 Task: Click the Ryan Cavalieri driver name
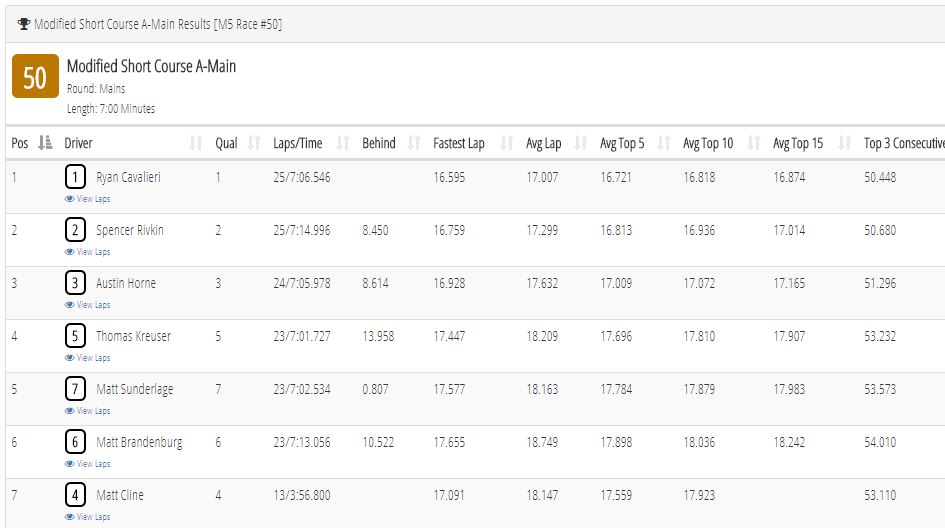coord(128,177)
